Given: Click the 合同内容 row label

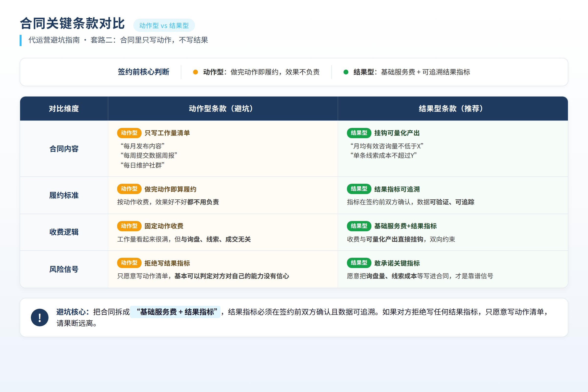Looking at the screenshot, I should click(x=64, y=149).
